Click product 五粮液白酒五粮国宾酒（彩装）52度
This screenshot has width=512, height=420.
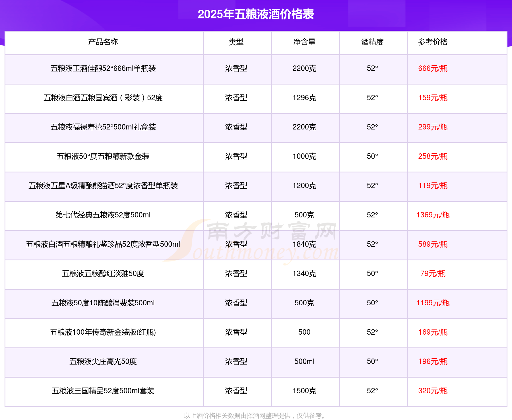coord(103,98)
